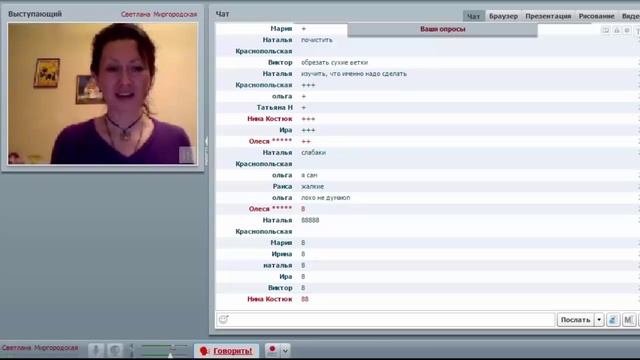Adjust the upper volume slider handle
Screen dimensions: 640x360
coord(173,347)
